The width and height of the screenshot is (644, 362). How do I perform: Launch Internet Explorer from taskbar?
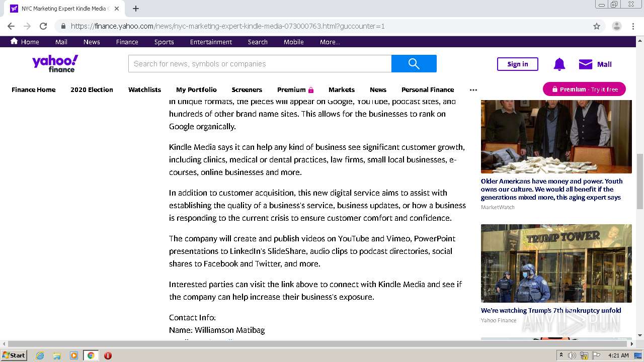tap(40, 355)
